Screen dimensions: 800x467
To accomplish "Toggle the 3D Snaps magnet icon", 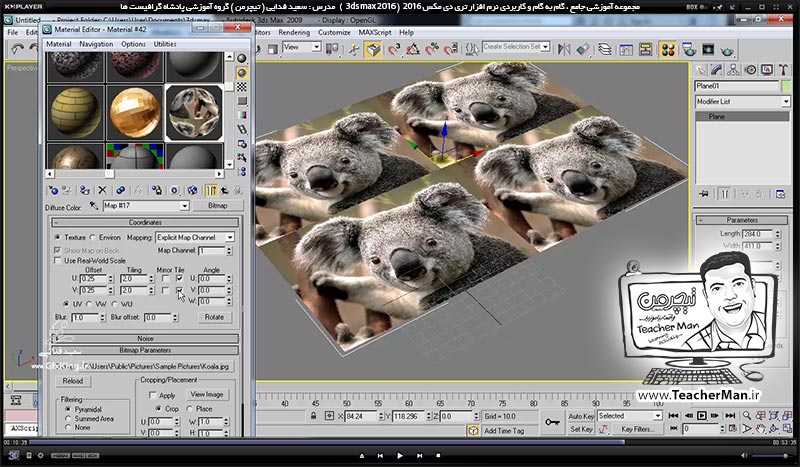I will tap(394, 50).
